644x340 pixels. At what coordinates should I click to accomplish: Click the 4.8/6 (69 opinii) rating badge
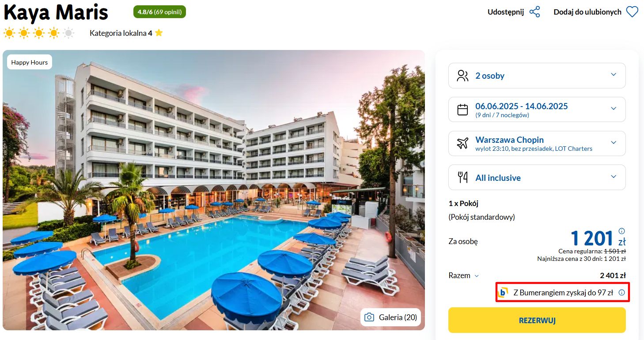coord(159,12)
